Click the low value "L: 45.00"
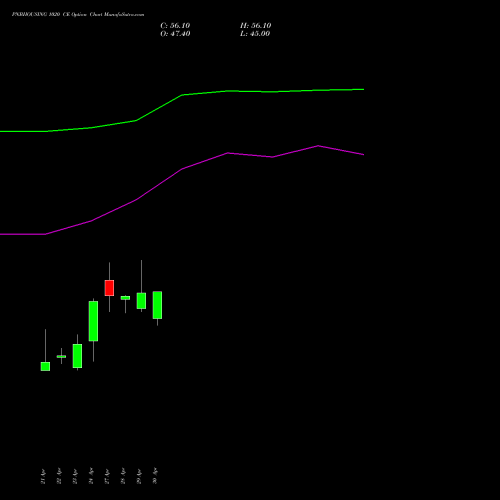 255,34
